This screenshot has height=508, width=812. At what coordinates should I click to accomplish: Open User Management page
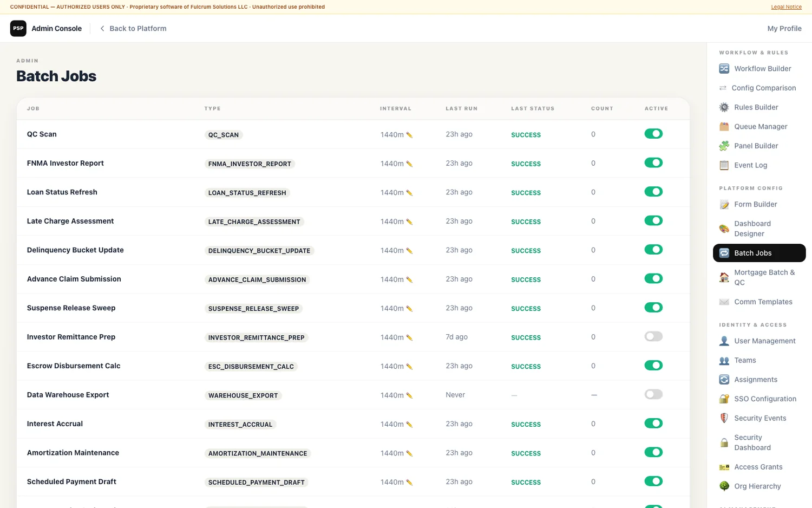click(759, 341)
